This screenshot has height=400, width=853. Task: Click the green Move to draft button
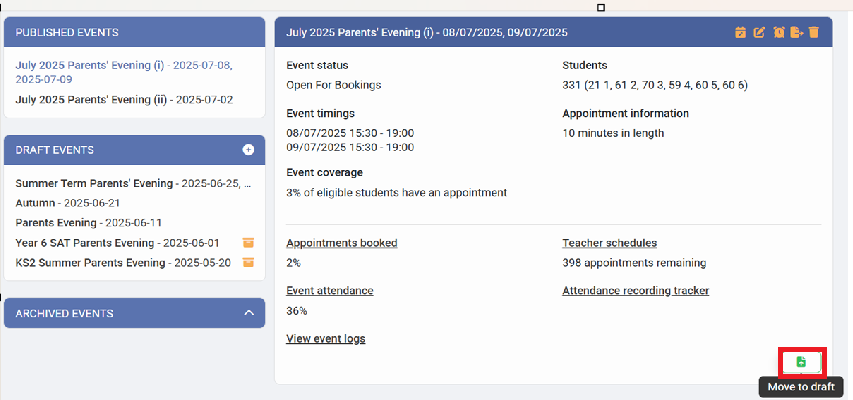pyautogui.click(x=801, y=362)
